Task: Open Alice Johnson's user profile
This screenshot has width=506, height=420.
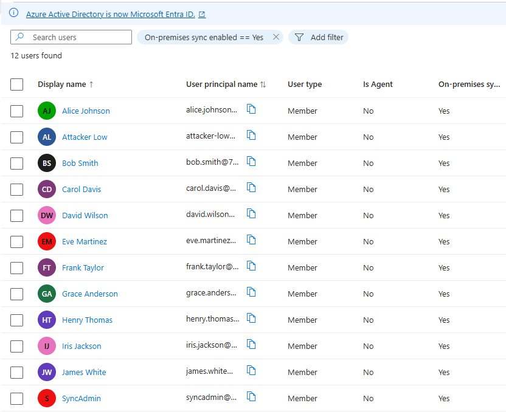Action: tap(86, 111)
